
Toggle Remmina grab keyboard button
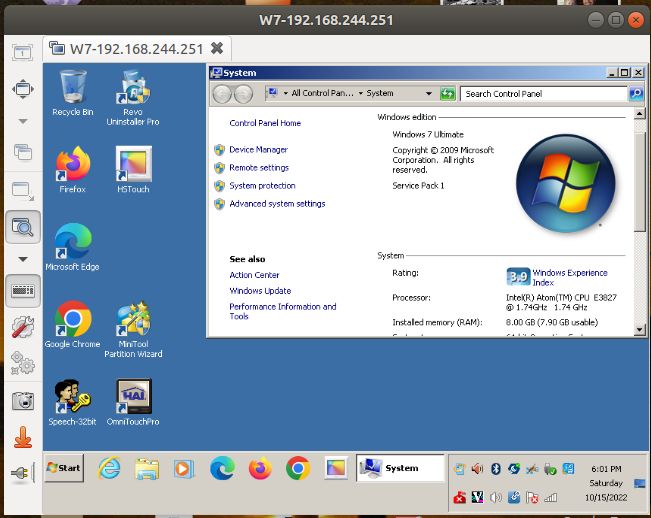point(23,291)
